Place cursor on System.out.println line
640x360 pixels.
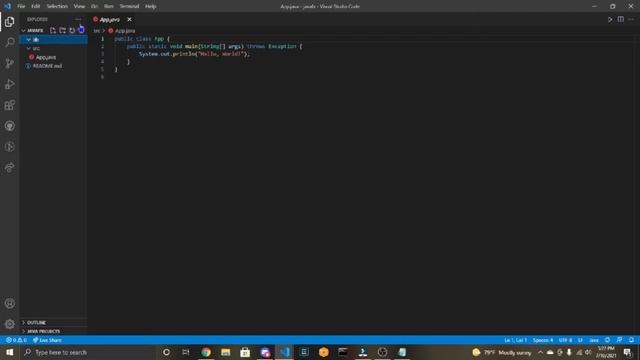194,54
